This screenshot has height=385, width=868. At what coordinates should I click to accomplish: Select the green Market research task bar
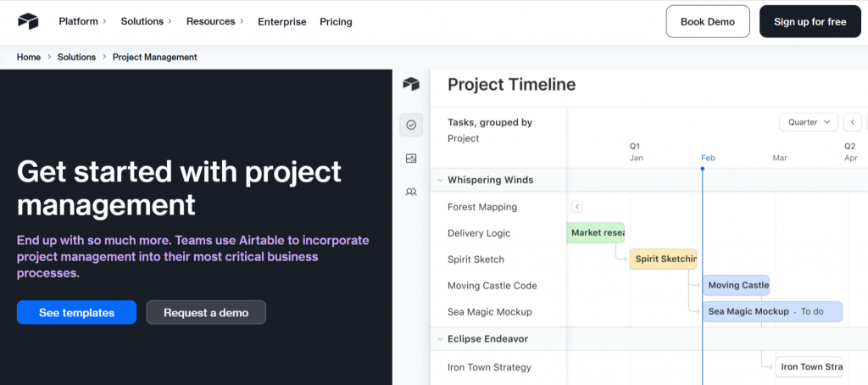pos(596,232)
